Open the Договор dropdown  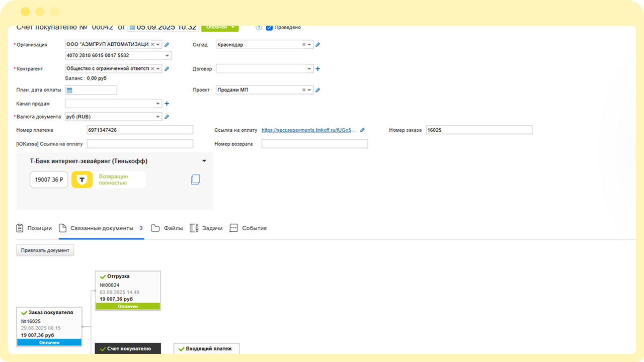point(309,69)
